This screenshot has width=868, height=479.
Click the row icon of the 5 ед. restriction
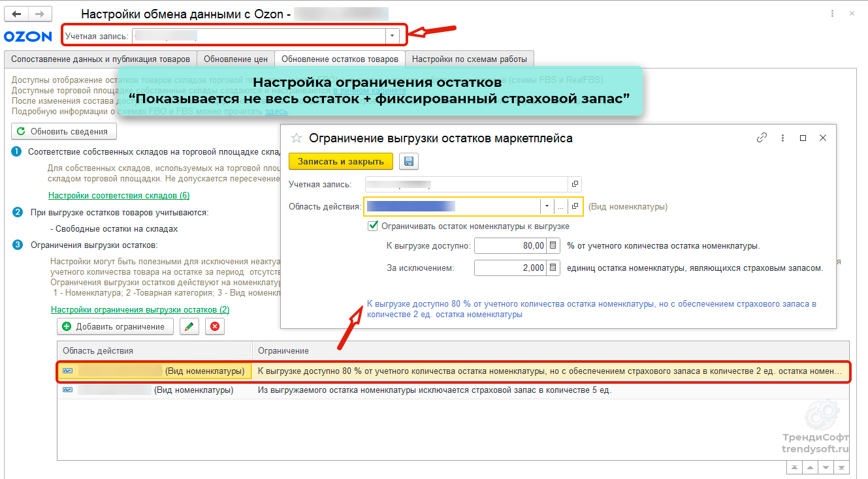68,390
